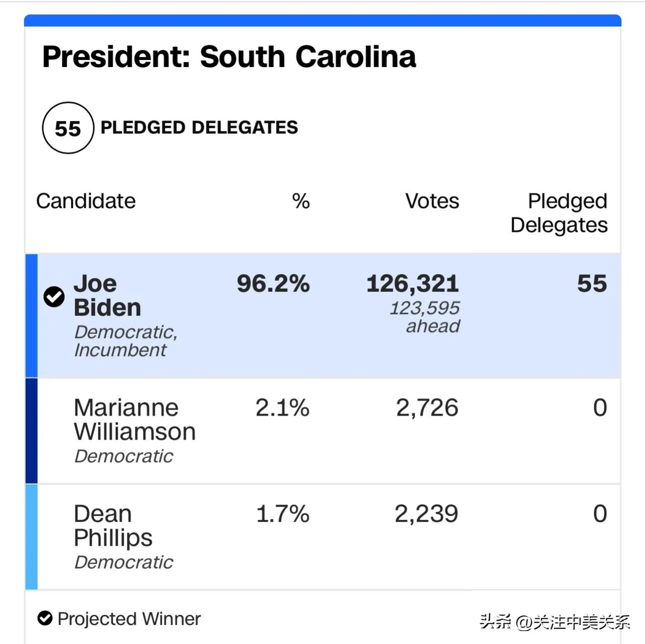This screenshot has height=644, width=645.
Task: Open the Marianne Williamson candidate name
Action: pos(134,419)
